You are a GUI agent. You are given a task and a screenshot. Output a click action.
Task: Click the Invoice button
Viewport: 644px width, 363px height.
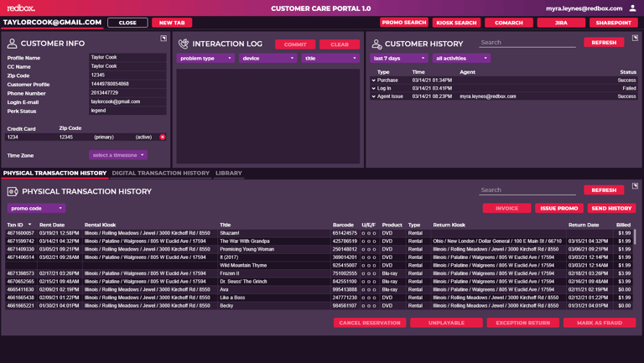506,208
